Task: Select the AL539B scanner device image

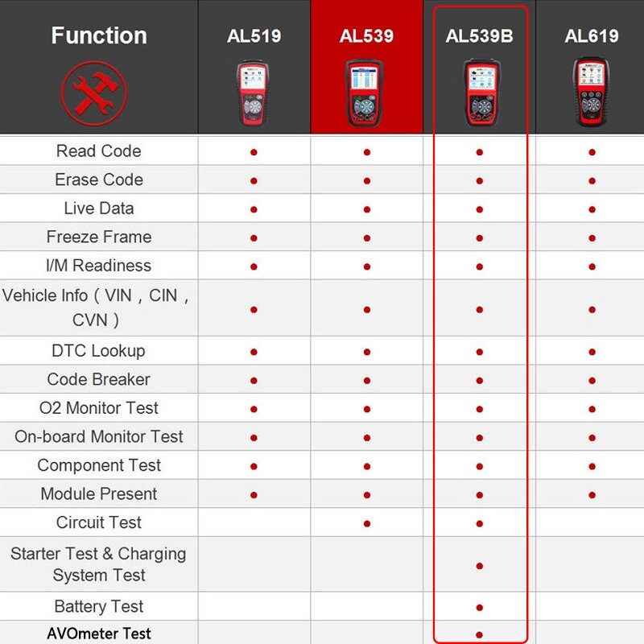Action: pyautogui.click(x=481, y=93)
